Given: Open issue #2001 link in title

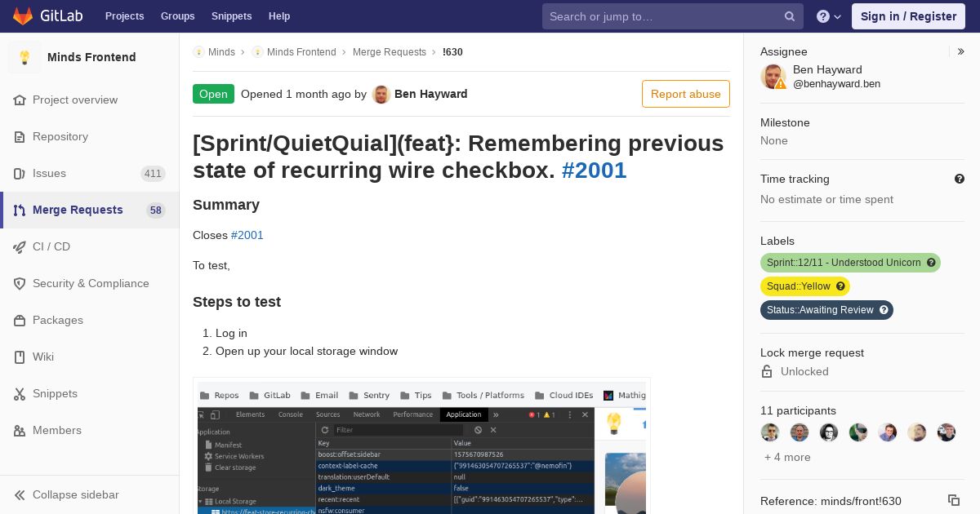Looking at the screenshot, I should tap(595, 170).
